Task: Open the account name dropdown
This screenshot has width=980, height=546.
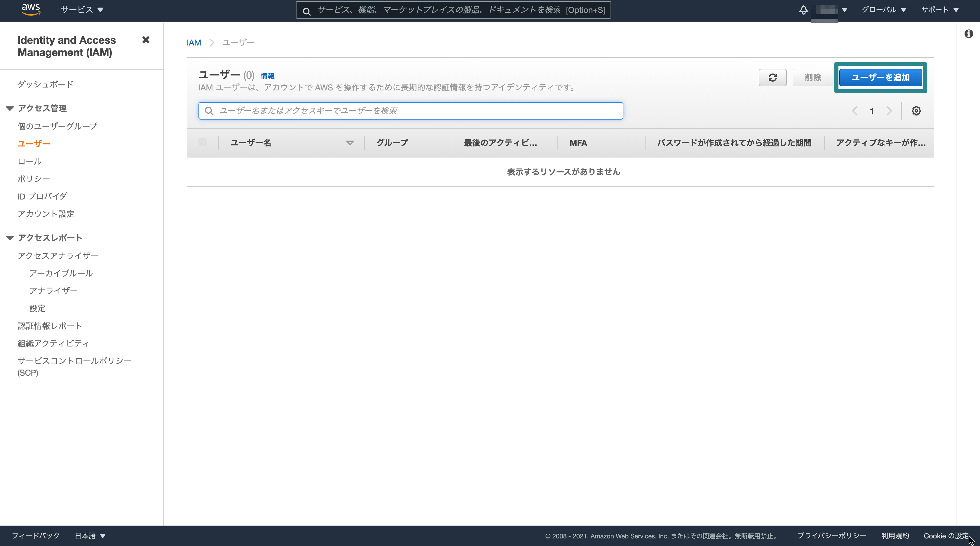Action: pos(829,10)
